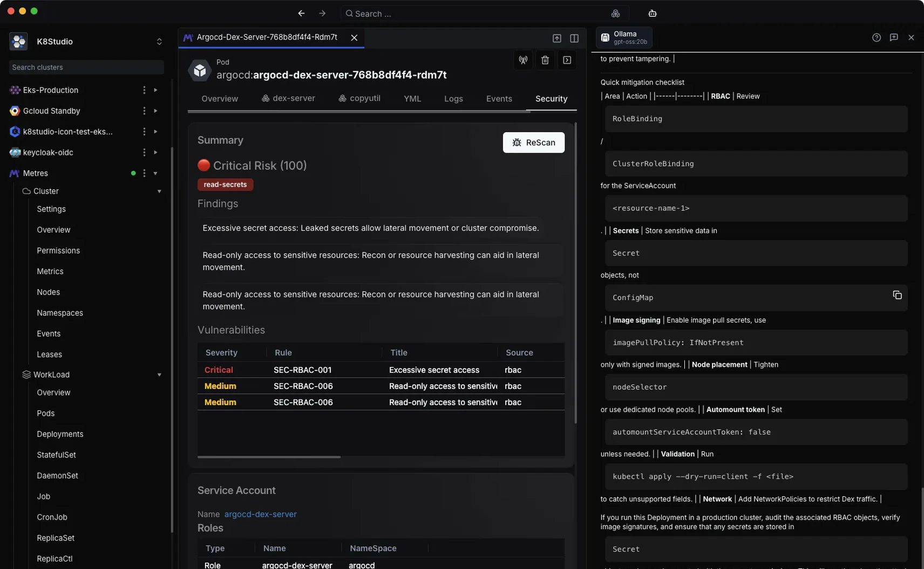Sort by the Severity column header
The image size is (924, 569).
[221, 353]
